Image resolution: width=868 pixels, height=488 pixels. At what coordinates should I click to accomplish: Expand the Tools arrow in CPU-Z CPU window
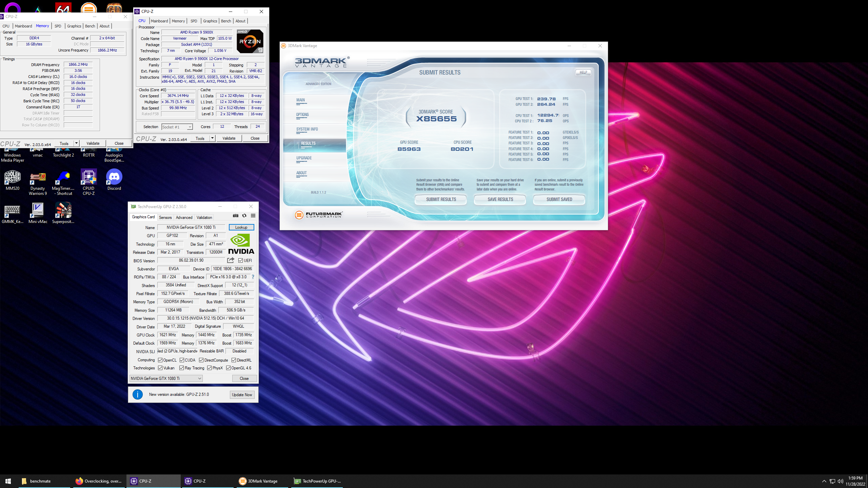point(212,138)
